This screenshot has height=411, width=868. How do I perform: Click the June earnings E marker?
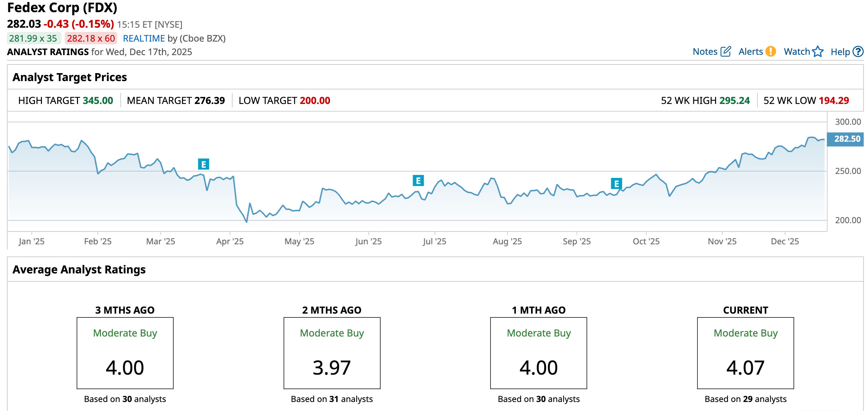tap(418, 181)
